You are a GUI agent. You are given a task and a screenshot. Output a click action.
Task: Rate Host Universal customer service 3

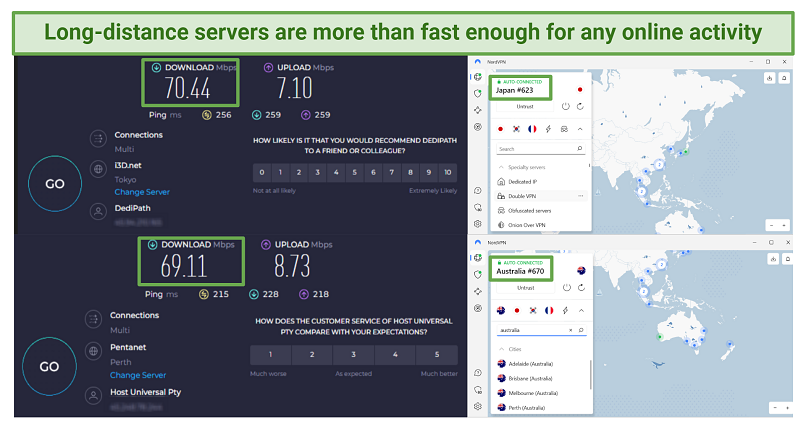coord(354,354)
